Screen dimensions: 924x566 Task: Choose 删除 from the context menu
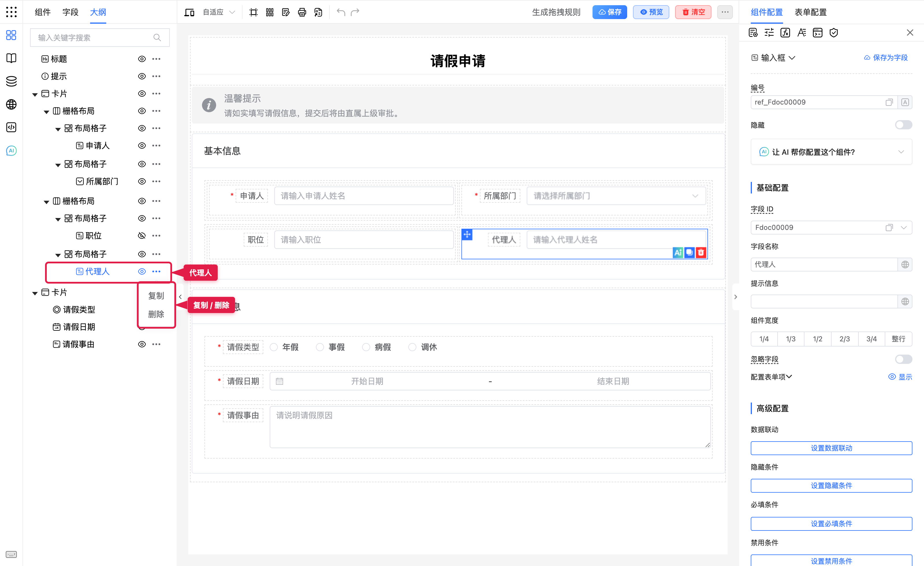[156, 314]
